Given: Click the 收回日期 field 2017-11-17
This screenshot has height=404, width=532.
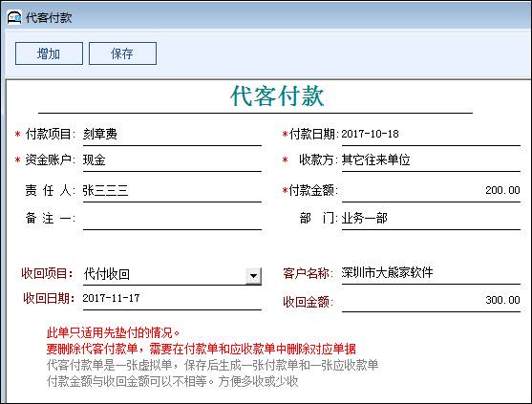Looking at the screenshot, I should (x=172, y=300).
